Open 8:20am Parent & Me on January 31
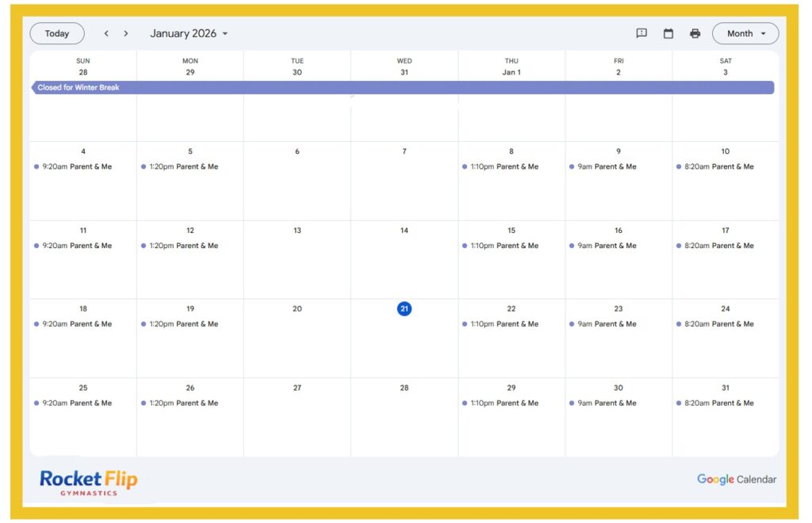Screen dimensions: 812x523 (718, 403)
